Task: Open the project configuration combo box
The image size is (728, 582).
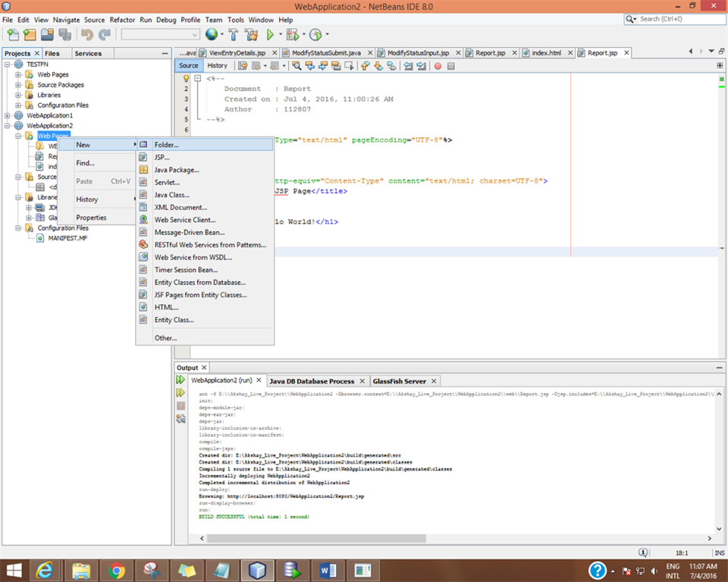Action: 160,35
